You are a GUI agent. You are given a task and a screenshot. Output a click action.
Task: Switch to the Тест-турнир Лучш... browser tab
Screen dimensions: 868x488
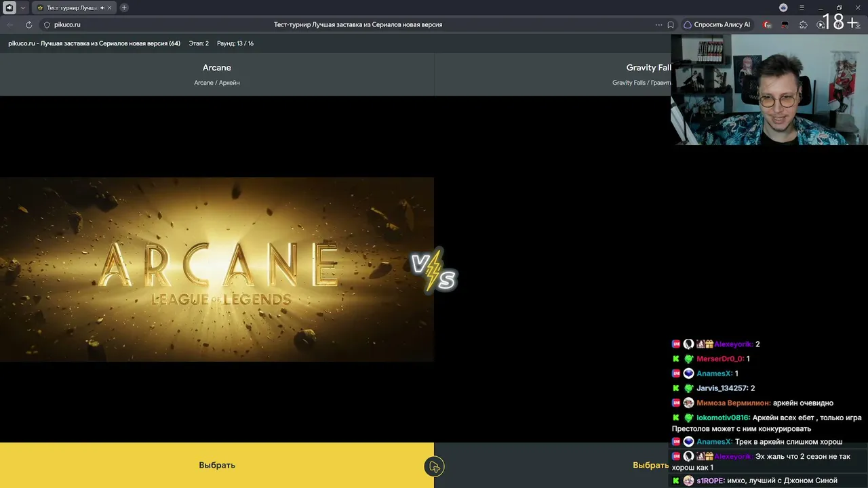(x=73, y=7)
